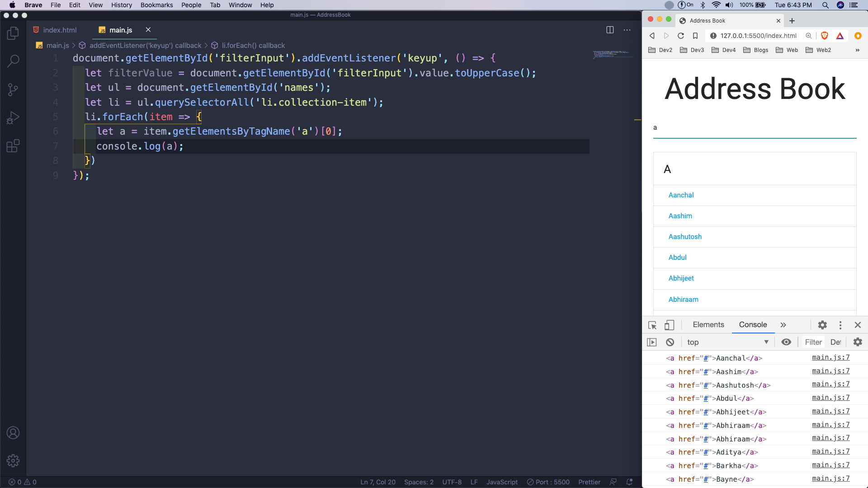Open the editor More Actions menu
Image resolution: width=868 pixels, height=488 pixels.
pos(627,30)
